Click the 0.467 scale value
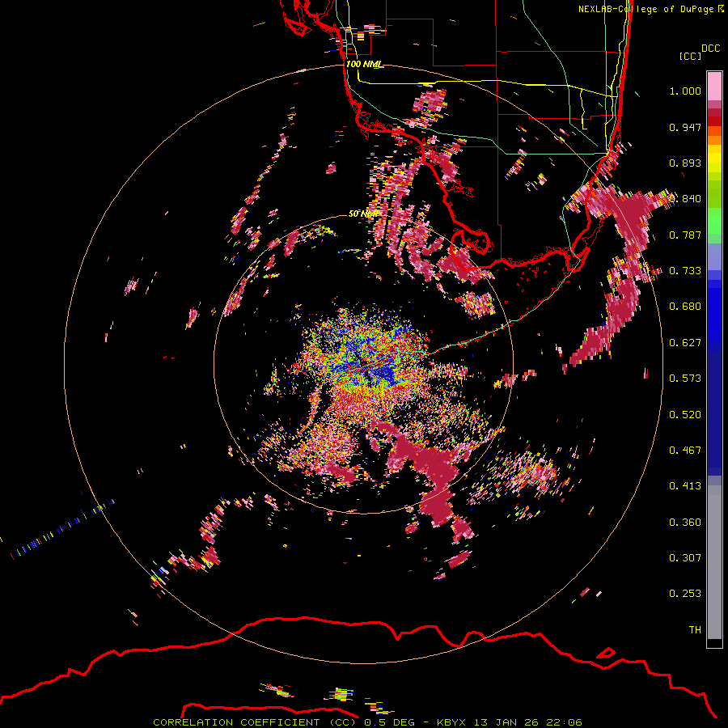728x728 pixels. pos(685,451)
